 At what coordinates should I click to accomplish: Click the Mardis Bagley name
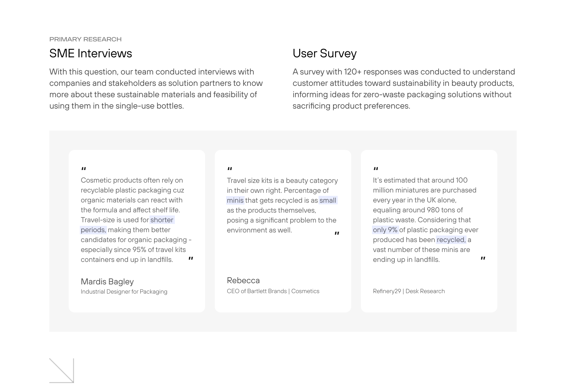click(107, 281)
